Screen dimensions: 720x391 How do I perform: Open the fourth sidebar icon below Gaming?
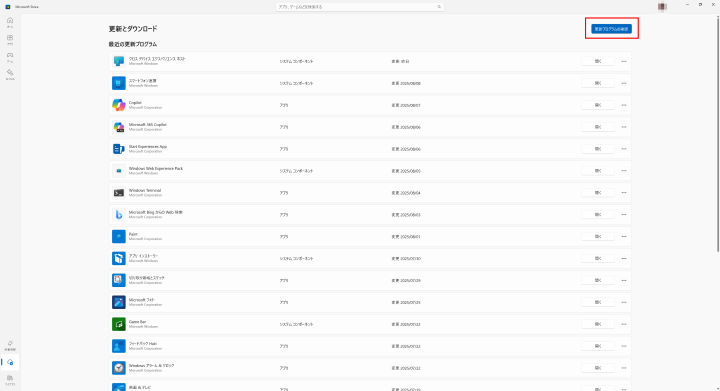click(x=10, y=74)
